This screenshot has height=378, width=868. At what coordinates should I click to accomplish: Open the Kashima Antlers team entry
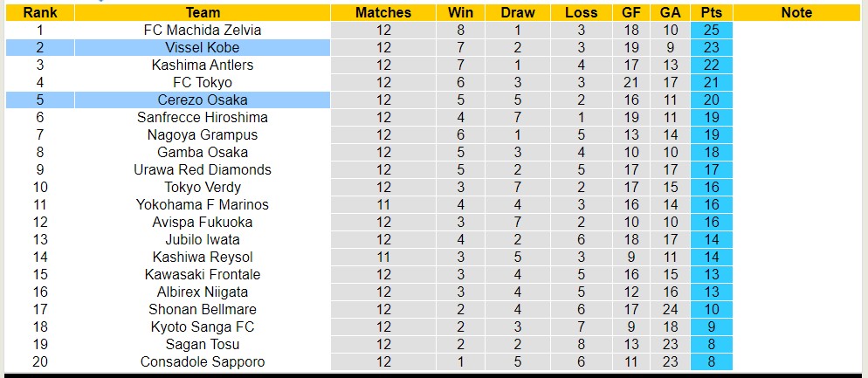coord(203,65)
